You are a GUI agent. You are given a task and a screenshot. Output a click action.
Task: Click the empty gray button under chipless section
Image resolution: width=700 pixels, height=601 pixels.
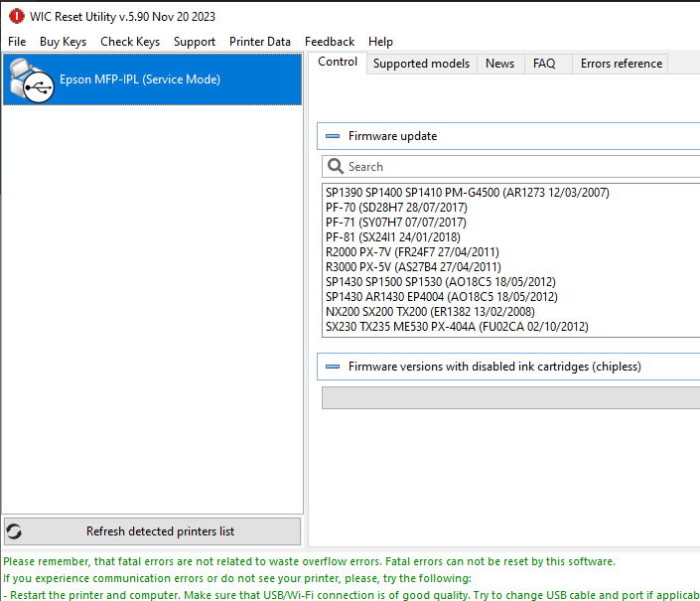[x=510, y=397]
